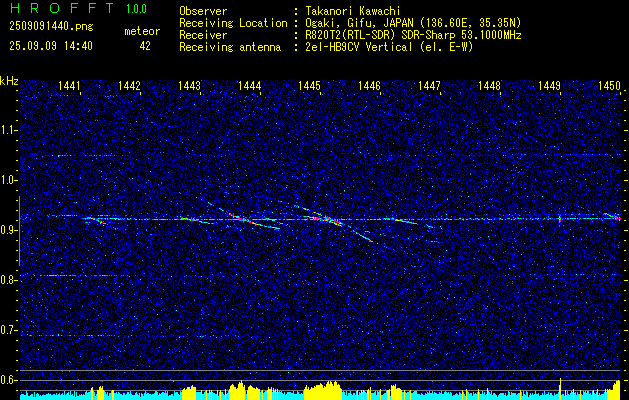This screenshot has height=400, width=629.
Task: Click the HROFFT title text
Action: click(61, 8)
